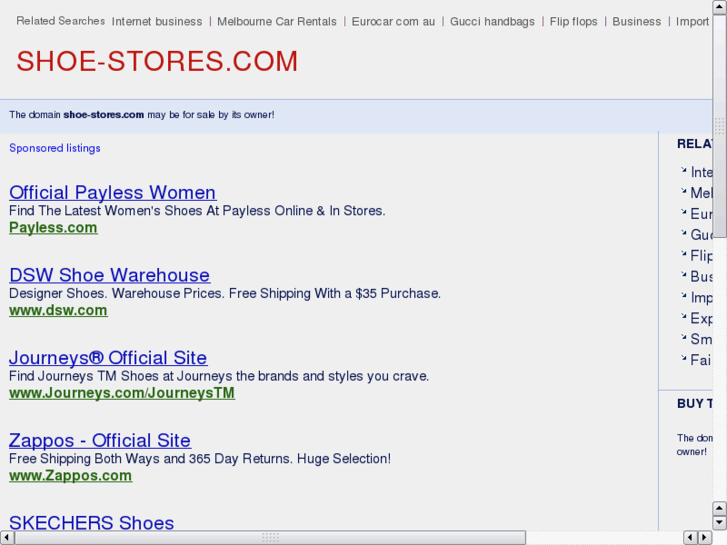The image size is (727, 545).
Task: Open the SKECHERS Shoes listing
Action: point(92,522)
